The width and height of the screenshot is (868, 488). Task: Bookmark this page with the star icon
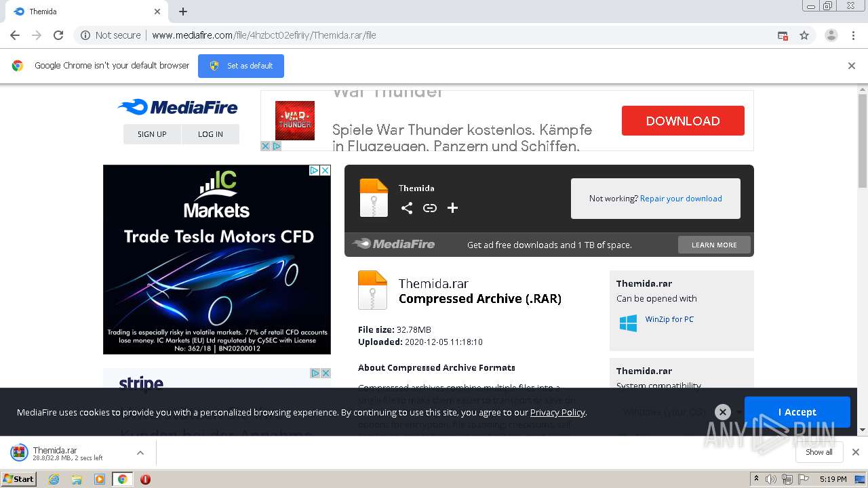click(x=804, y=35)
